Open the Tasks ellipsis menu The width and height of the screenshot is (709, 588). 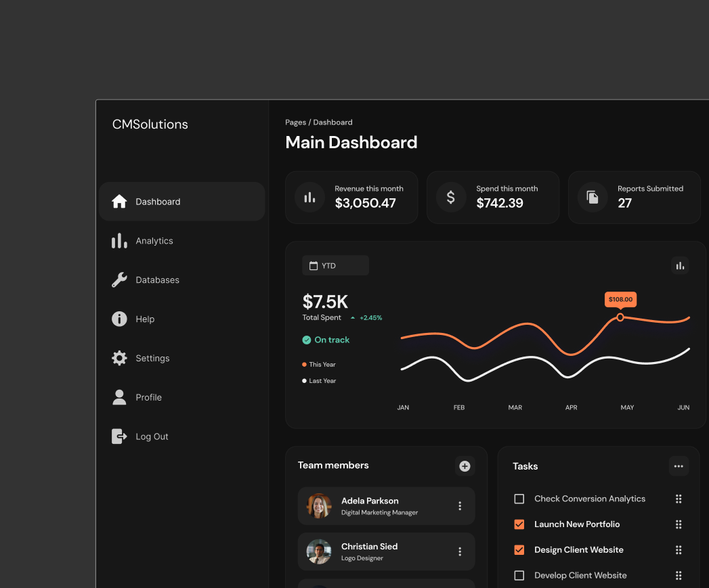click(679, 466)
